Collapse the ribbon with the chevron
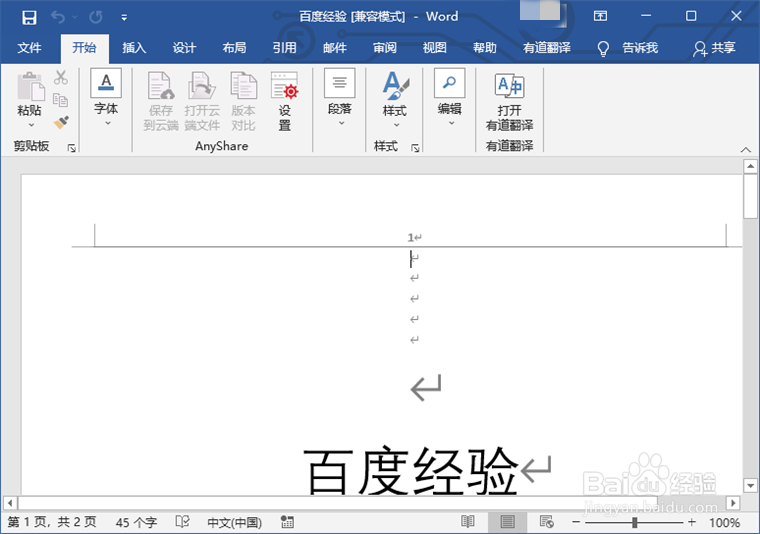This screenshot has height=534, width=760. coord(745,150)
